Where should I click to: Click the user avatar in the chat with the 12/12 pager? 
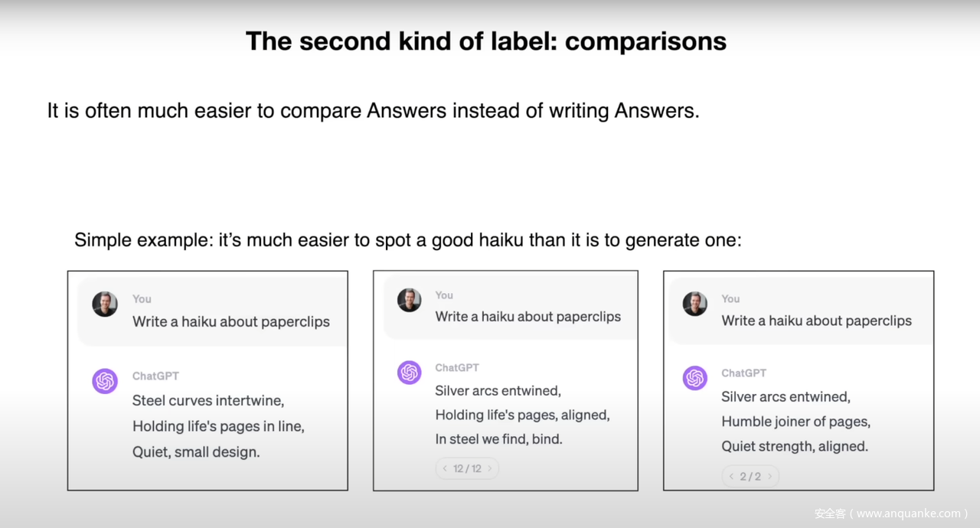pyautogui.click(x=410, y=300)
